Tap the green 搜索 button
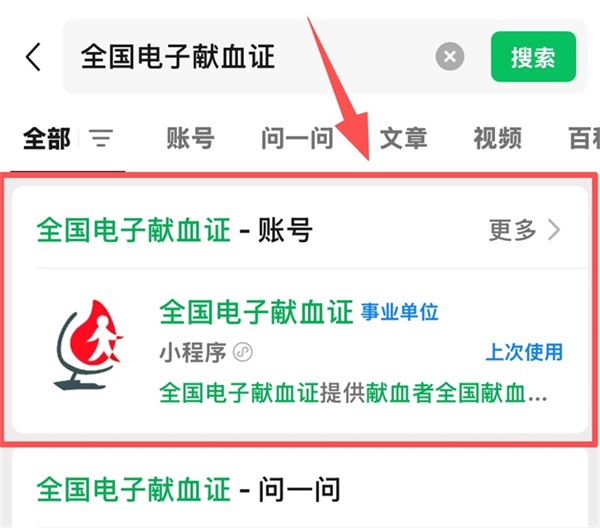Image resolution: width=600 pixels, height=528 pixels. pyautogui.click(x=533, y=57)
